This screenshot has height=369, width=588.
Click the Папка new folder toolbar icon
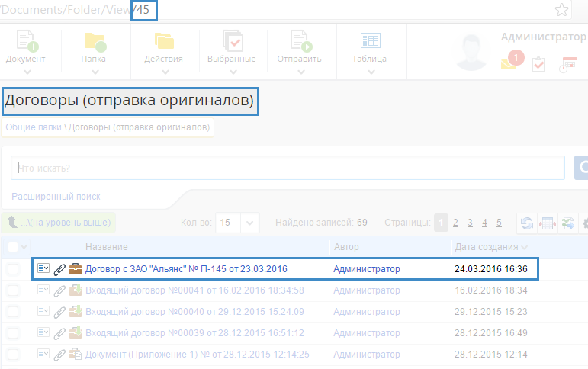tap(95, 41)
